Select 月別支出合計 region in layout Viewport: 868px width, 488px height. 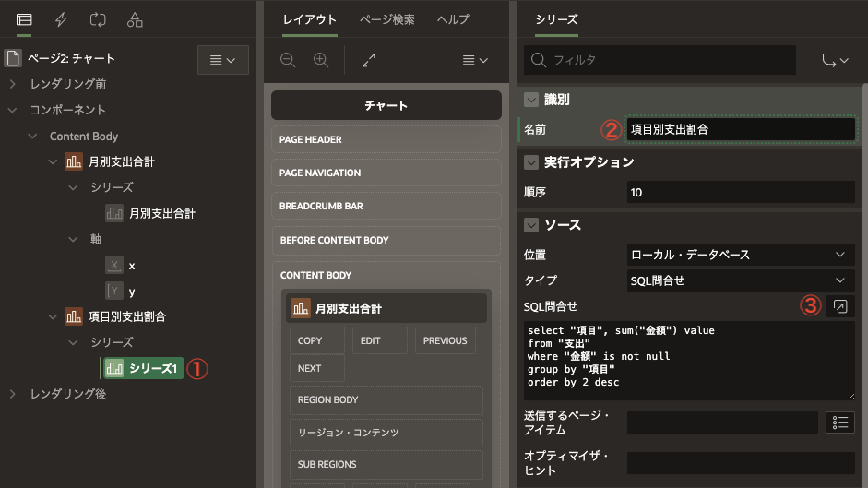pos(386,308)
